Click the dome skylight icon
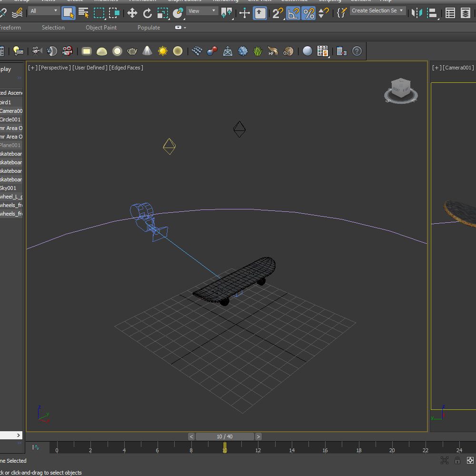Viewport: 476px width, 476px height. [x=102, y=51]
